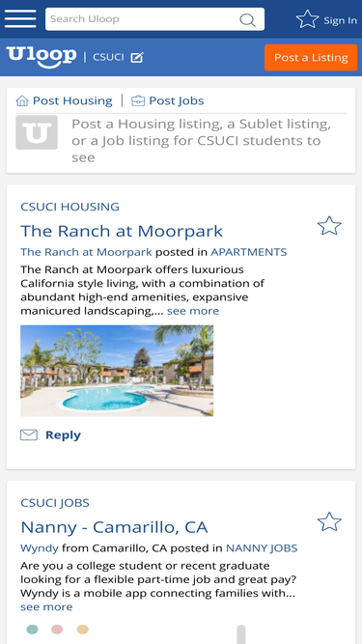Edit campus using CSUCI pencil icon
The width and height of the screenshot is (362, 644).
click(x=137, y=58)
